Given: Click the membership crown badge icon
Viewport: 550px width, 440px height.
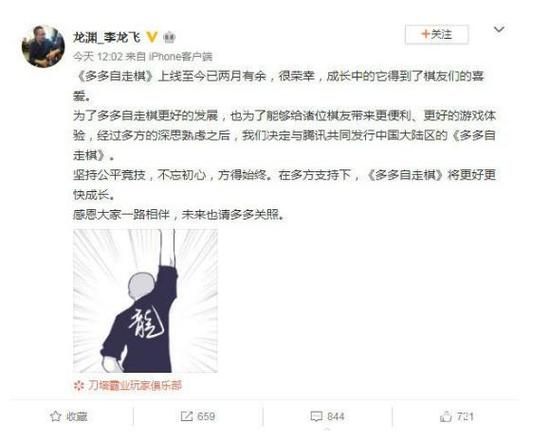Looking at the screenshot, I should (170, 37).
